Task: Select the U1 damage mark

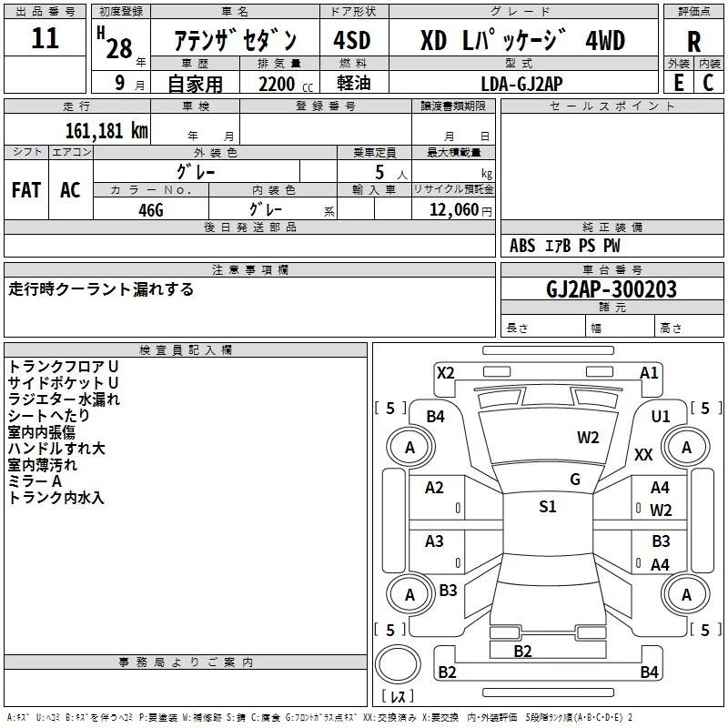Action: click(661, 417)
